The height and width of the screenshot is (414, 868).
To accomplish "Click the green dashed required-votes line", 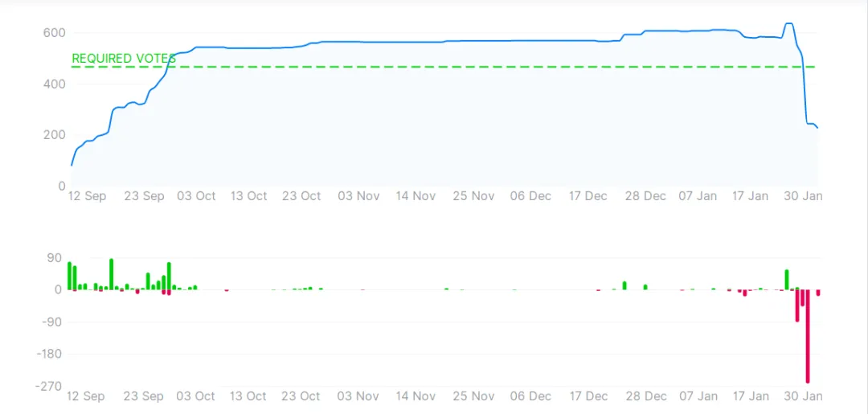I will click(x=443, y=67).
